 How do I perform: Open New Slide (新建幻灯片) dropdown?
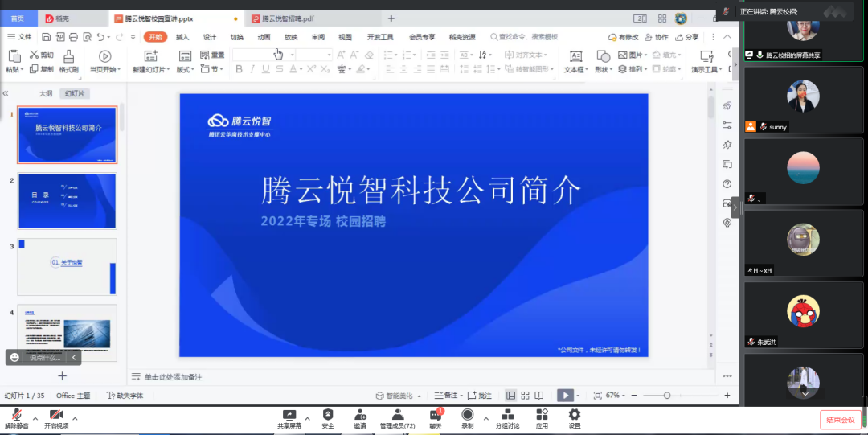[151, 70]
